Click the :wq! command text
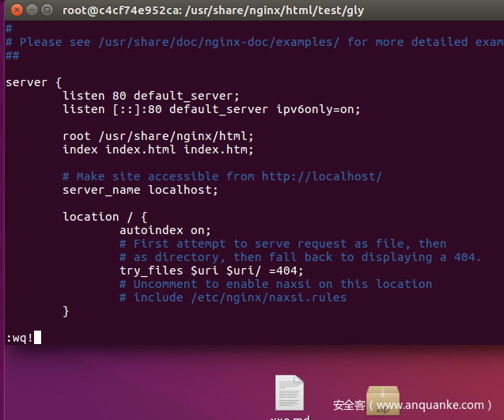Viewport: 504px width, 420px height. tap(19, 339)
